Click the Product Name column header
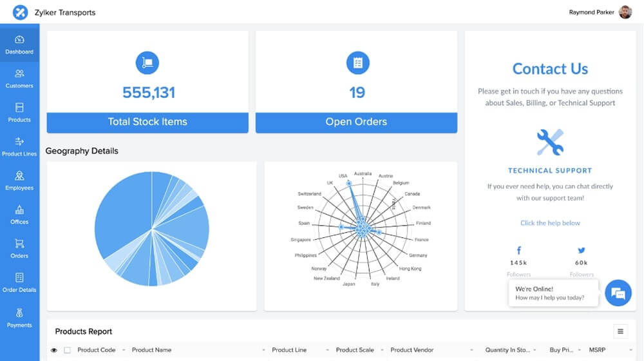This screenshot has height=361, width=644. 151,350
